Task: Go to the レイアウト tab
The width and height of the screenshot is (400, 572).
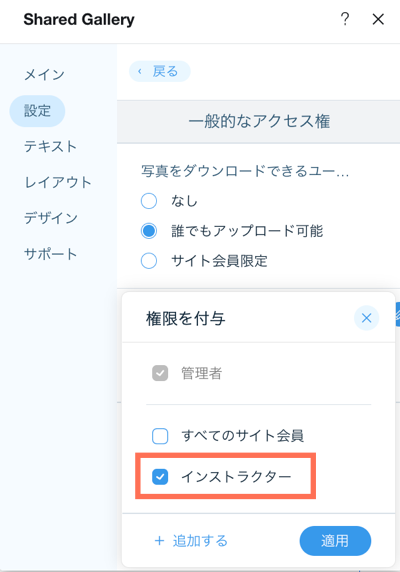Action: click(x=58, y=182)
